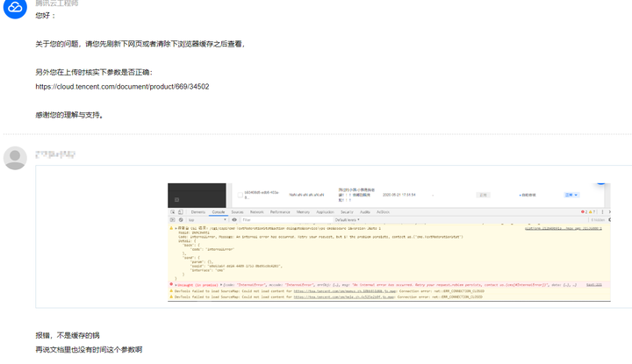Click the blurred username beside the gray avatar
The height and width of the screenshot is (364, 632).
55,154
